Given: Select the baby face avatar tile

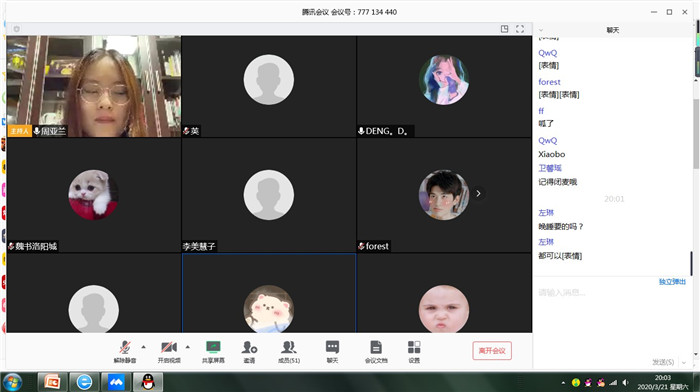Looking at the screenshot, I should point(444,293).
